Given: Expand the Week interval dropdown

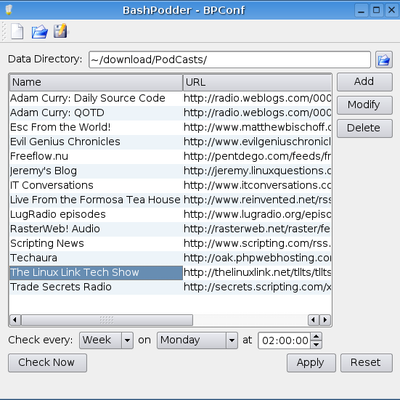Looking at the screenshot, I should pos(106,340).
